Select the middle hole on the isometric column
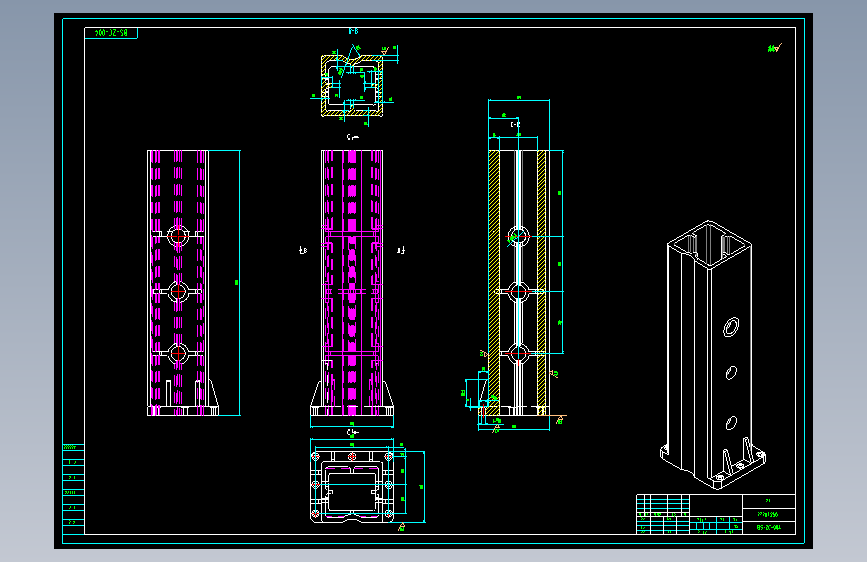 pos(731,373)
